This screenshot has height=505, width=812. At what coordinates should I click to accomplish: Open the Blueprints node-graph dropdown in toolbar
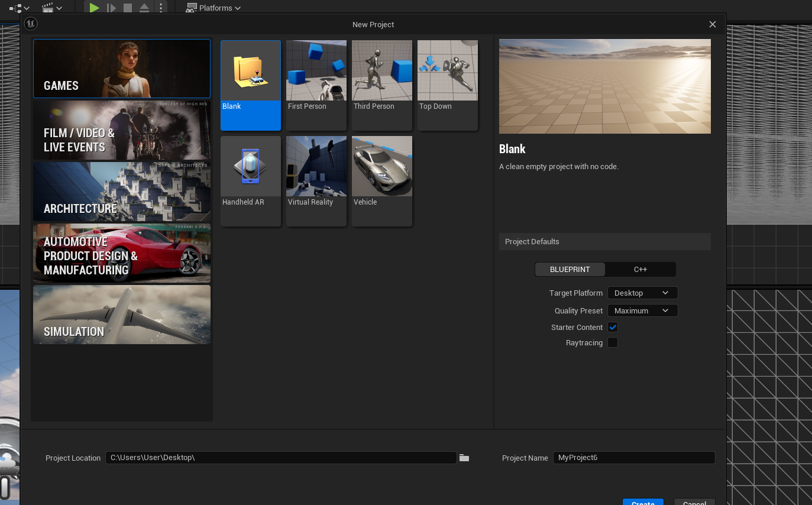[x=20, y=8]
